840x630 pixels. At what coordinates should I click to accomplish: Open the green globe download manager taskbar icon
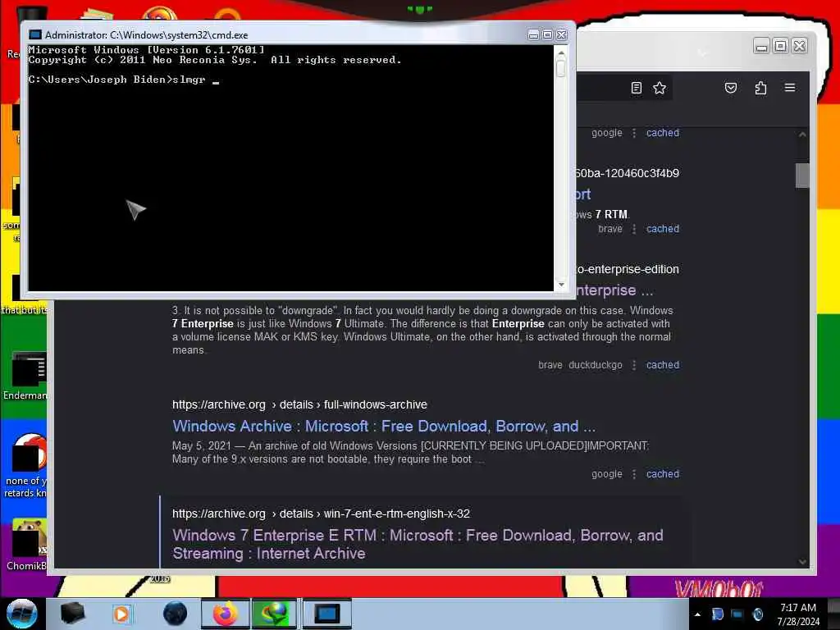pos(274,614)
